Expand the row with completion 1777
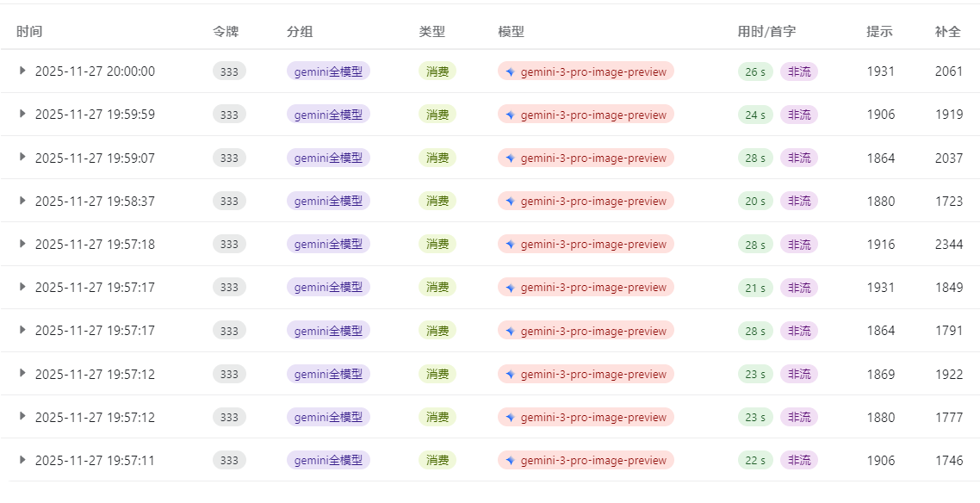 point(22,416)
